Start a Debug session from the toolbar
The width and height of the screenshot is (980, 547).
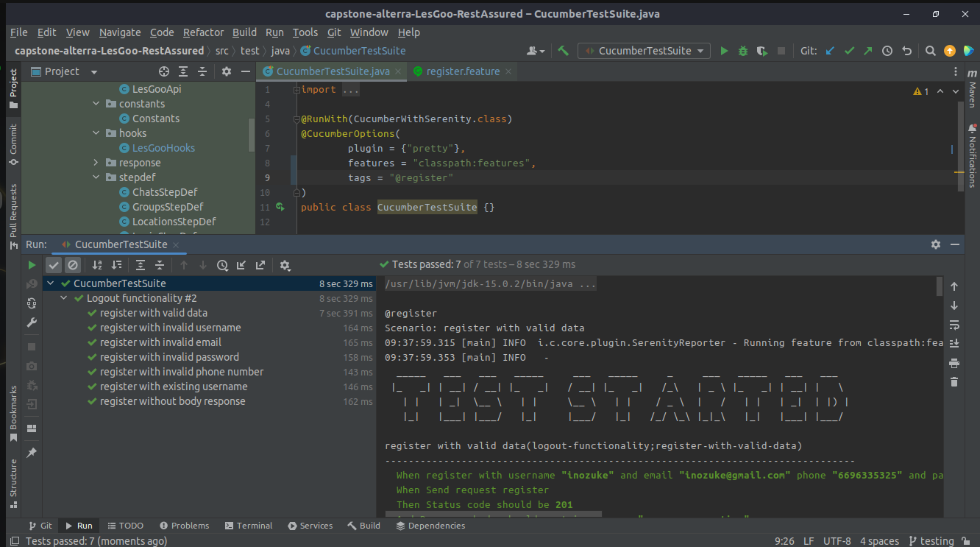tap(742, 51)
